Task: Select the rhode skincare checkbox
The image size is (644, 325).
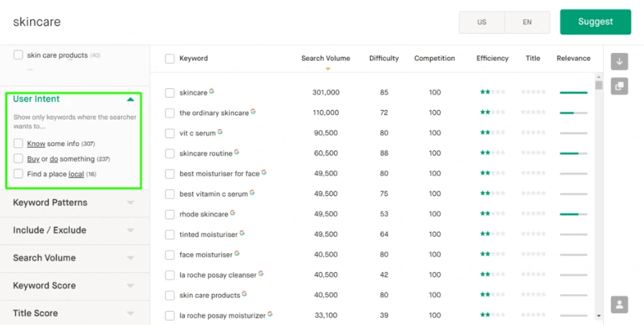Action: (x=170, y=214)
